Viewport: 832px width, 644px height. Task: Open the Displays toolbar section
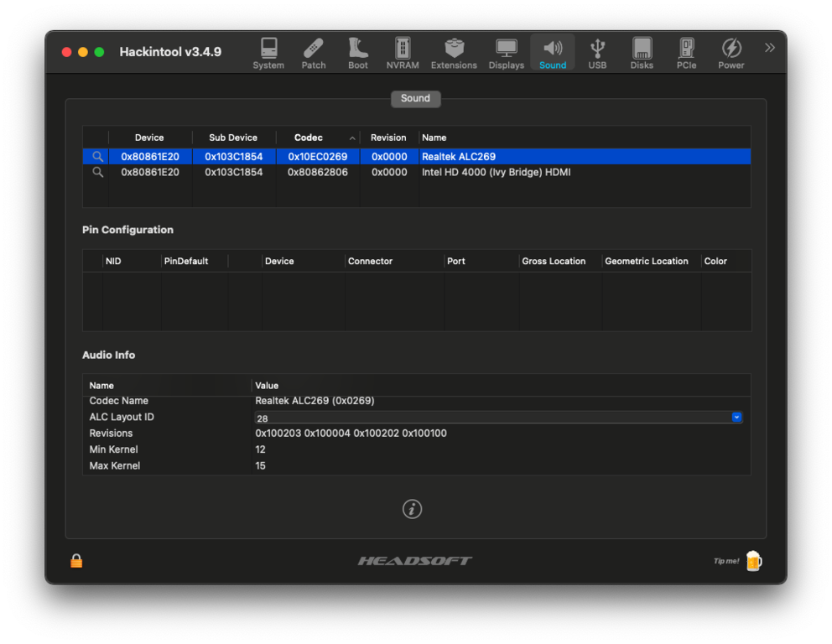(x=507, y=53)
